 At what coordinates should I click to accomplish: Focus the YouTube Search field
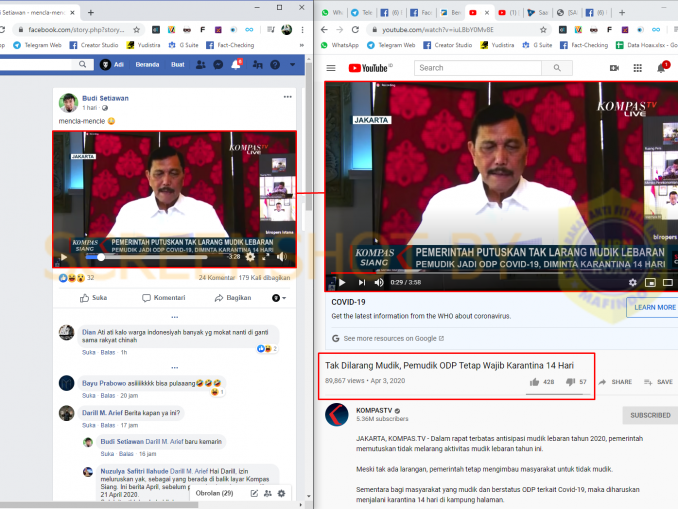click(x=478, y=68)
